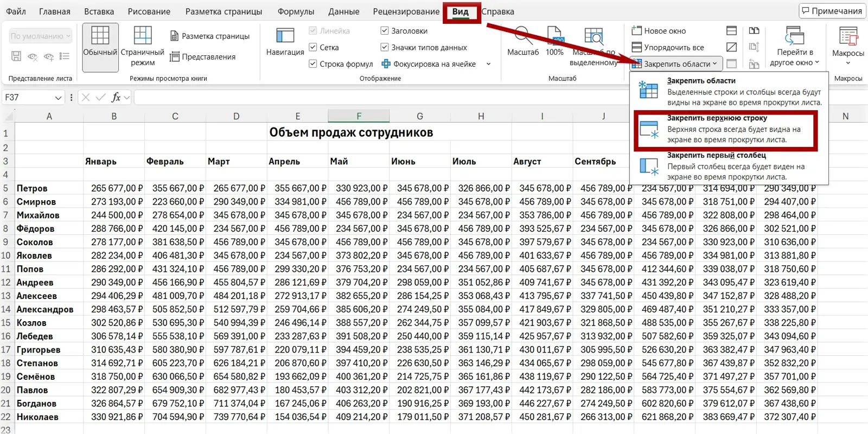Expand the Фокусировка на ячейке arrow
The image size is (868, 434).
click(488, 64)
